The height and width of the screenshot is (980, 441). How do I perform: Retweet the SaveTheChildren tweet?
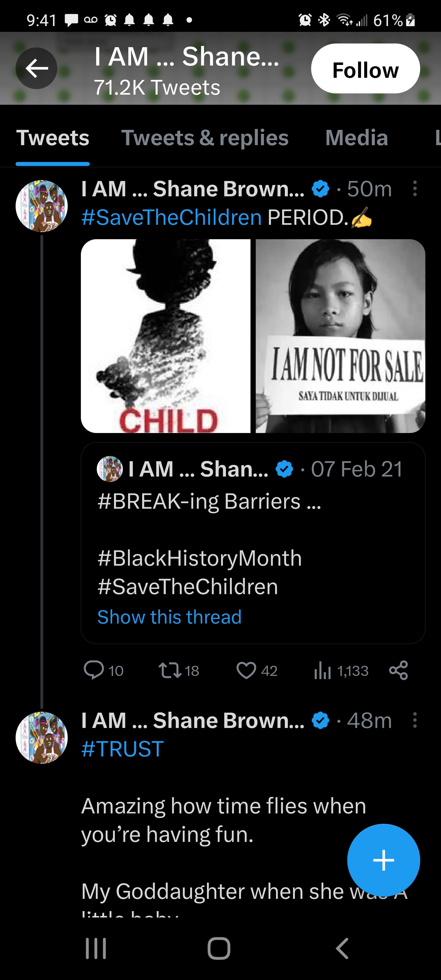(170, 670)
